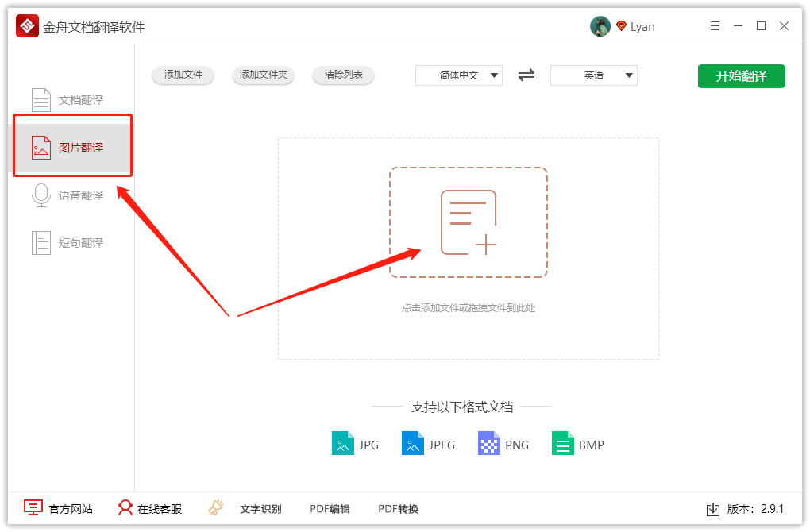Click the 文字识别 text recognition link
Viewport: 810px width, 532px height.
(x=260, y=509)
